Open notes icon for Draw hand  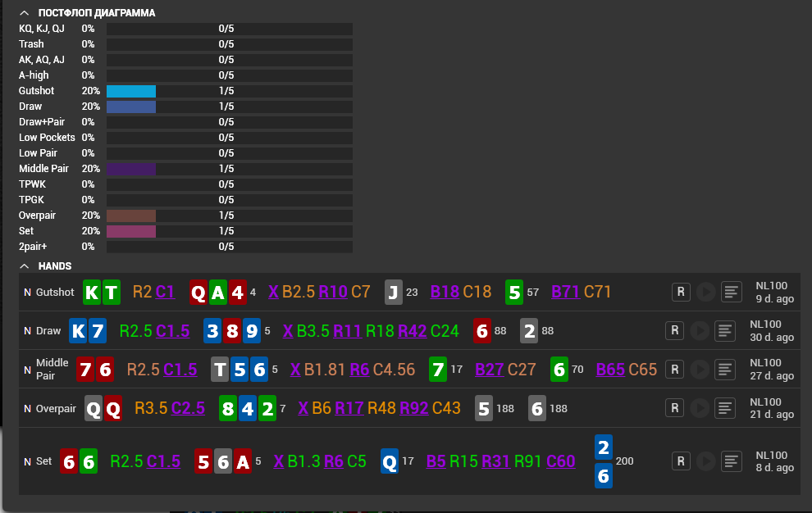pos(725,330)
